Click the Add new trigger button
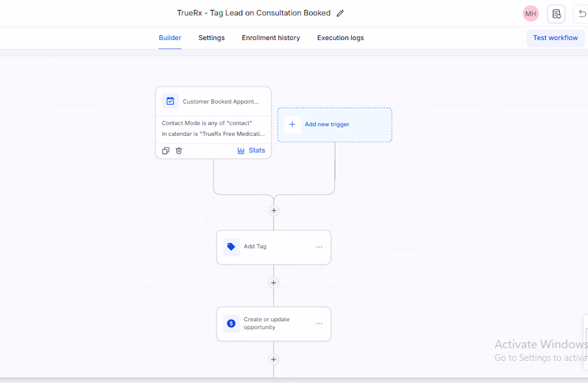The image size is (588, 383). coord(335,125)
